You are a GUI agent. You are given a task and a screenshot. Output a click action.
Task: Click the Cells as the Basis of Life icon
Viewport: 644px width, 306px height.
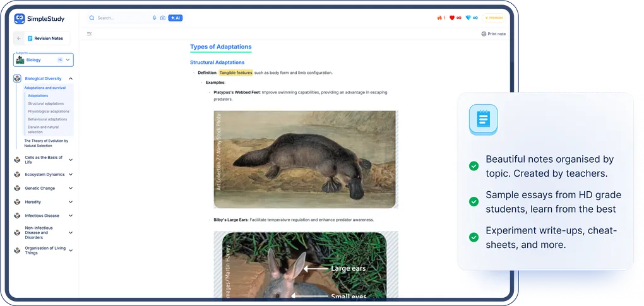17,160
